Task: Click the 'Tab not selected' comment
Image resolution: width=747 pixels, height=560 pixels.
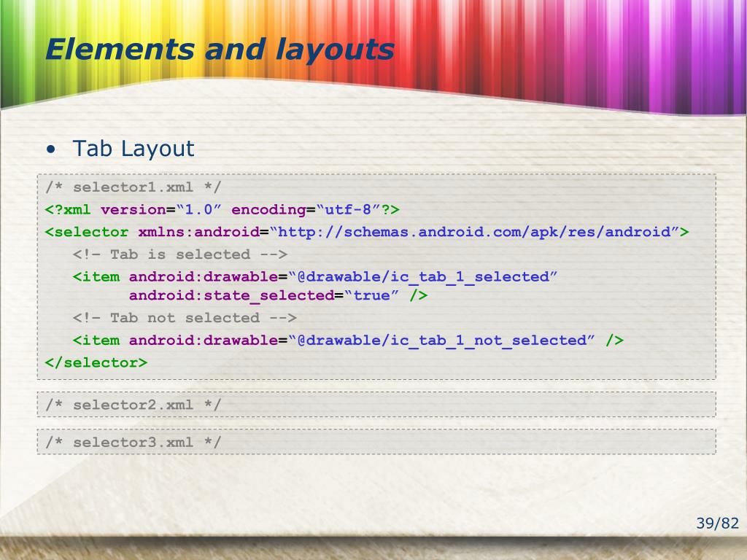Action: click(x=185, y=318)
